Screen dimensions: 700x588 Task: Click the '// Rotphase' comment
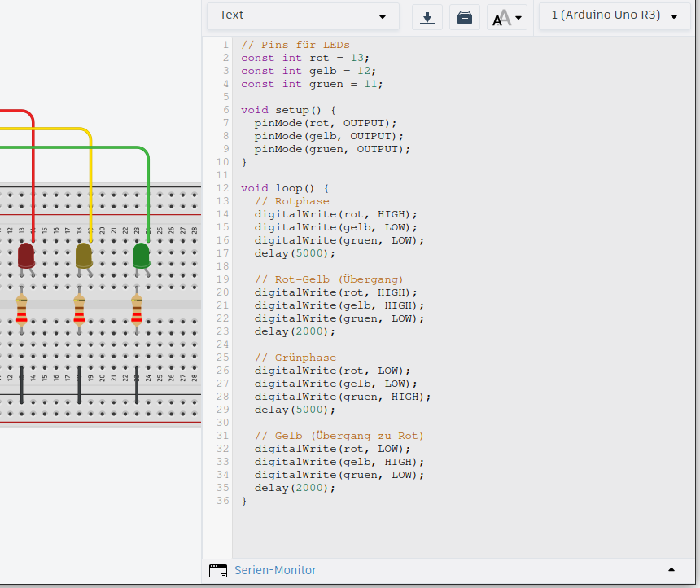coord(292,201)
